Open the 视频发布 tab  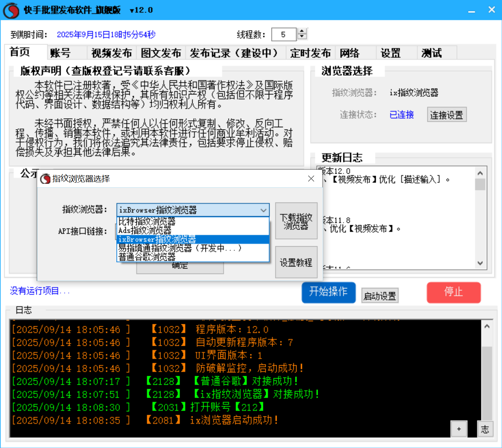(x=112, y=52)
